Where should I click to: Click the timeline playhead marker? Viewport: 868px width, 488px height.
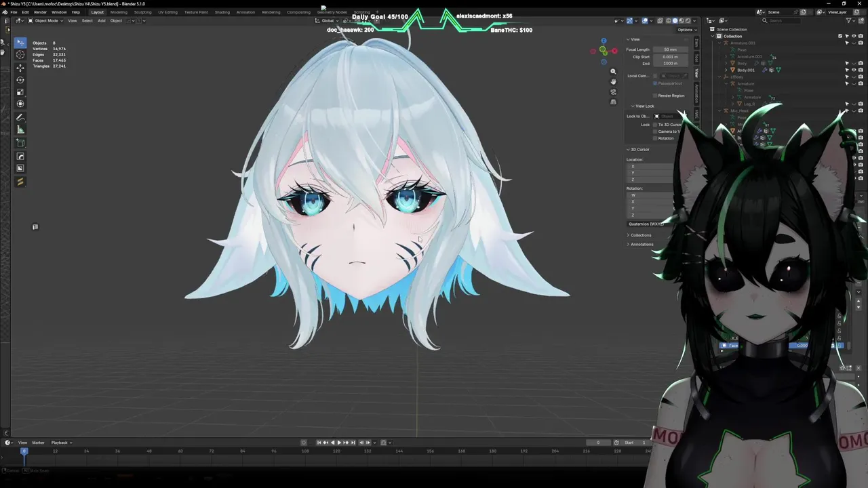(x=24, y=451)
